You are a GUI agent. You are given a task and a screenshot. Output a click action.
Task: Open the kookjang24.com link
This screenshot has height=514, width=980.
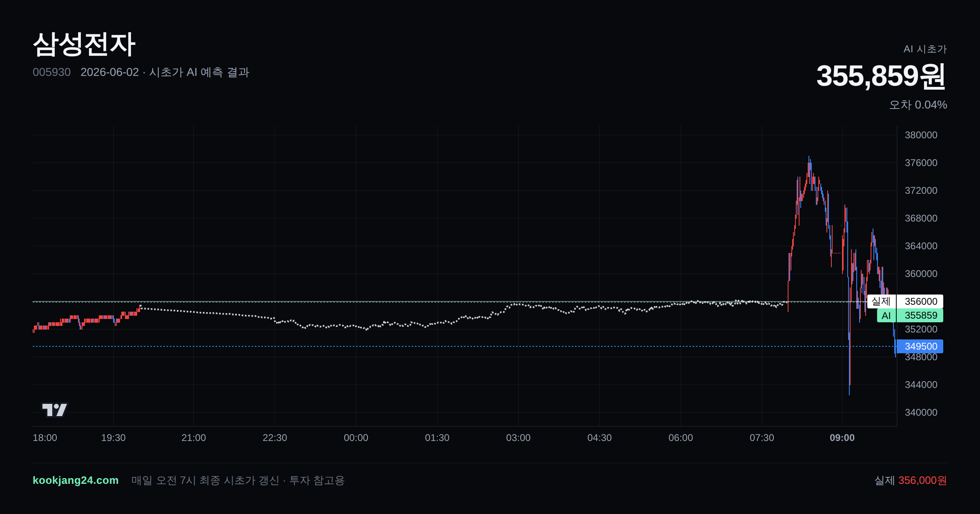76,480
